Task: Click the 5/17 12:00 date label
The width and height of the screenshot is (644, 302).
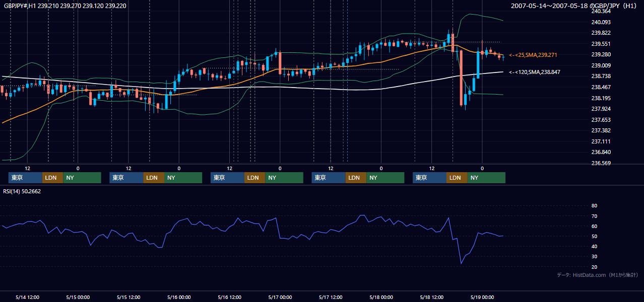Action: pyautogui.click(x=331, y=297)
